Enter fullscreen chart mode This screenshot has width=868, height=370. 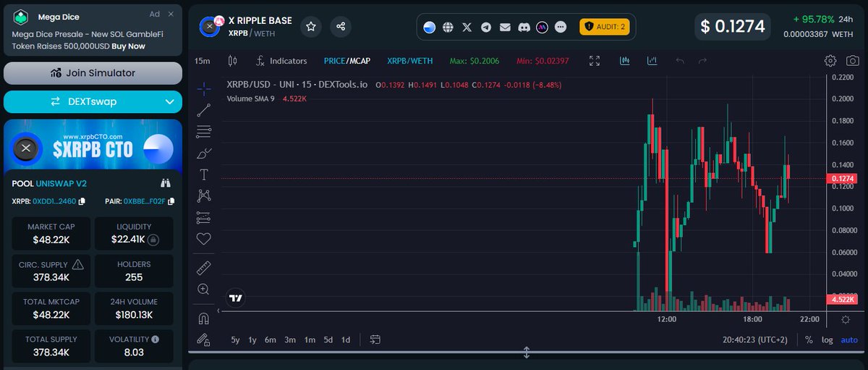(595, 61)
